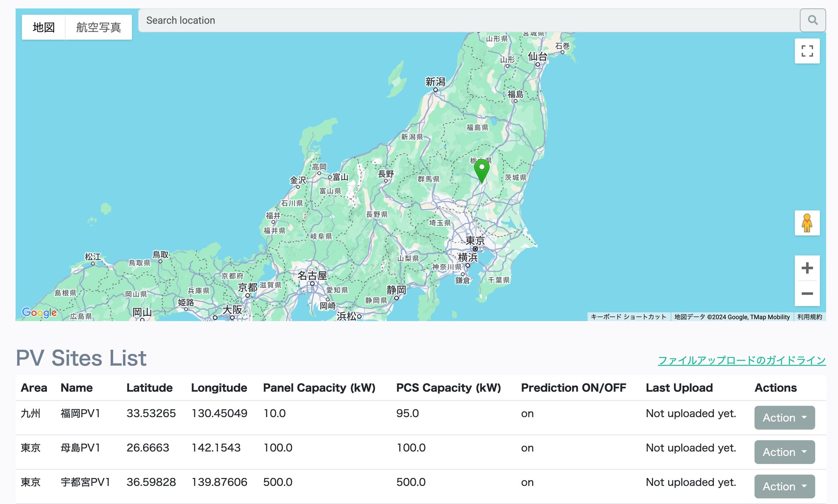
Task: Open Action dropdown for 福岡PV1
Action: 784,418
